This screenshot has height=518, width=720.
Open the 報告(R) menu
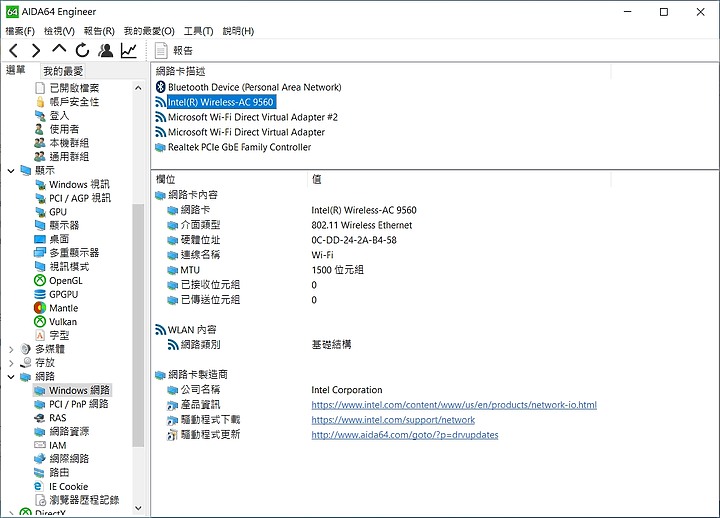[99, 31]
